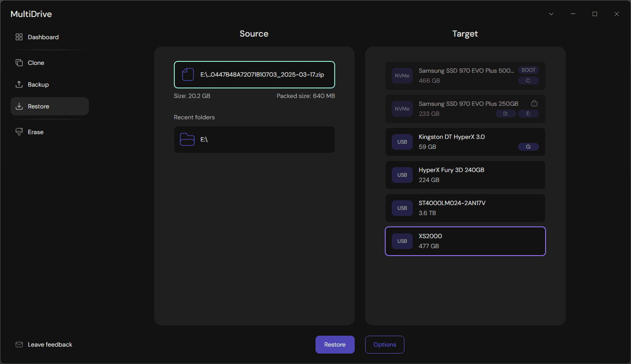
Task: Click the Erase icon in sidebar
Action: [19, 132]
